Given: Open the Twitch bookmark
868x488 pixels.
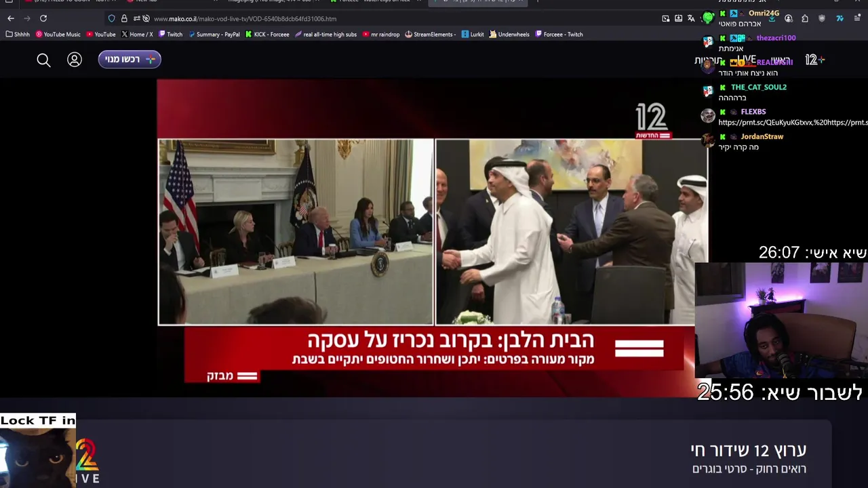Looking at the screenshot, I should click(x=171, y=34).
